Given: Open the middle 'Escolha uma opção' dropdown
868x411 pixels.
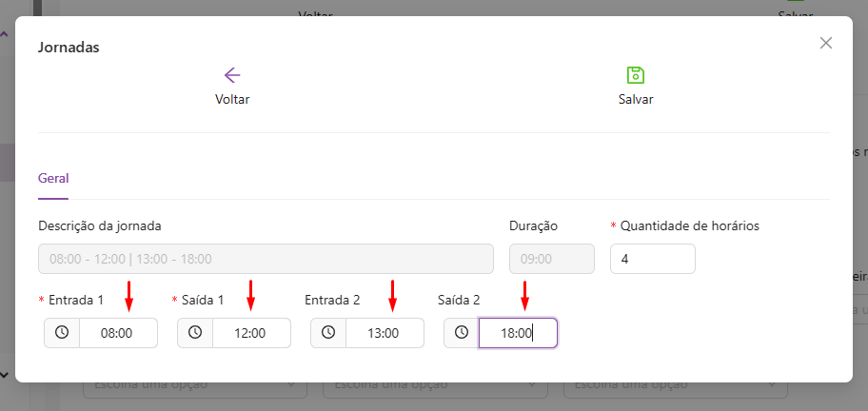Looking at the screenshot, I should point(435,387).
